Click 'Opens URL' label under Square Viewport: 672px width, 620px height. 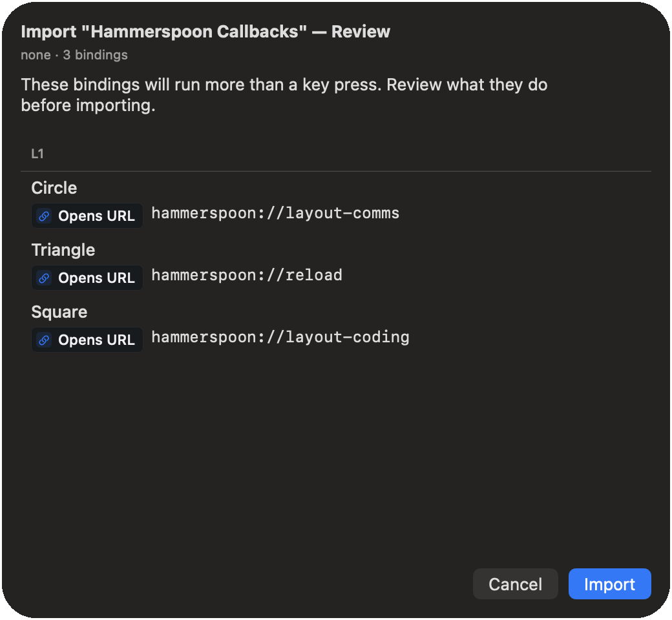click(96, 340)
